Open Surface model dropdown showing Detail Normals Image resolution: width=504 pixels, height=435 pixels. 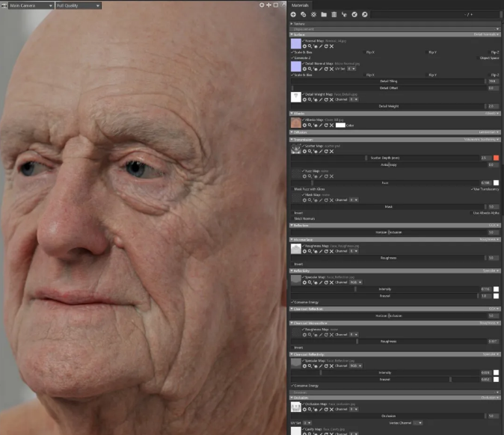coord(486,34)
